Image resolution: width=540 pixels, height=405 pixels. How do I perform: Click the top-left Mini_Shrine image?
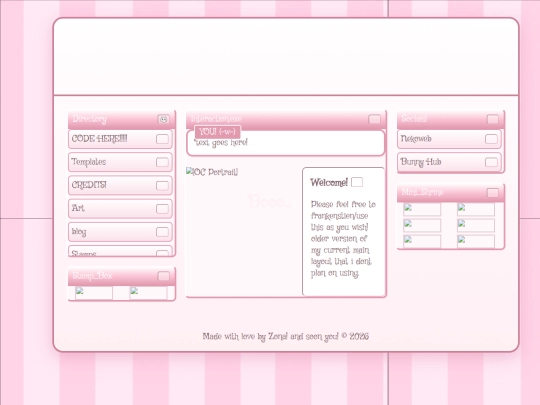pyautogui.click(x=422, y=209)
